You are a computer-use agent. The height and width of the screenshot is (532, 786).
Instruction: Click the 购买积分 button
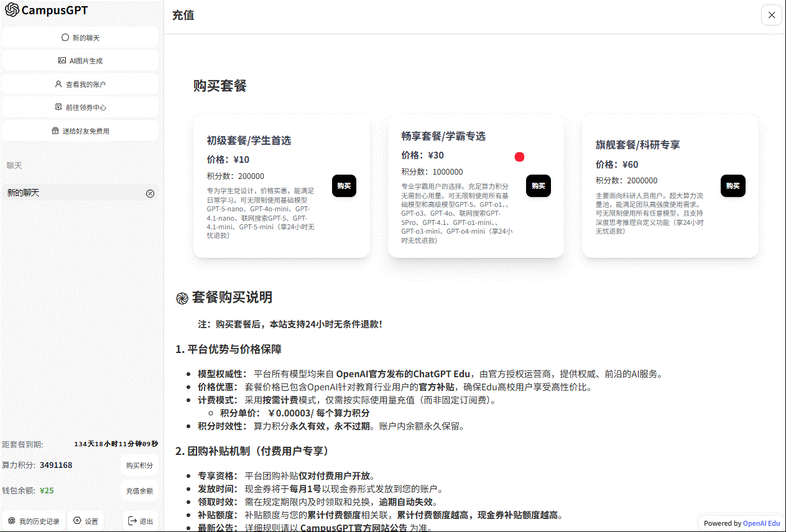pos(139,465)
